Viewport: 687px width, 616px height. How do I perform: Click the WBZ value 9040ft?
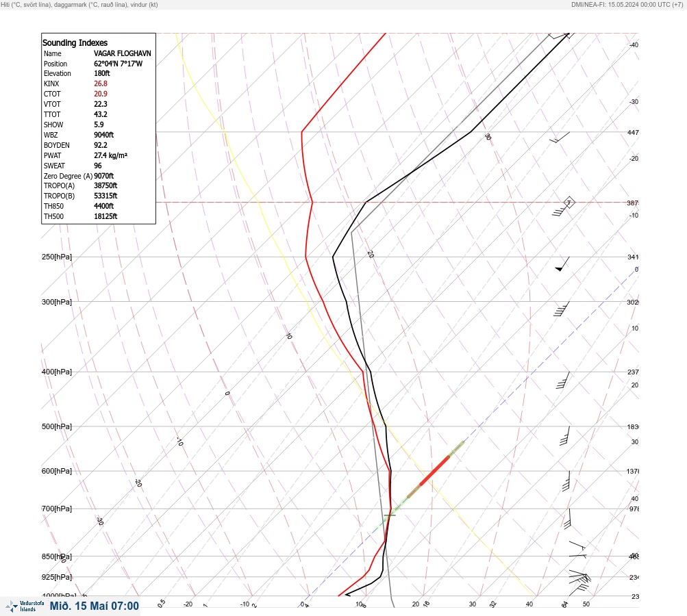tap(104, 135)
